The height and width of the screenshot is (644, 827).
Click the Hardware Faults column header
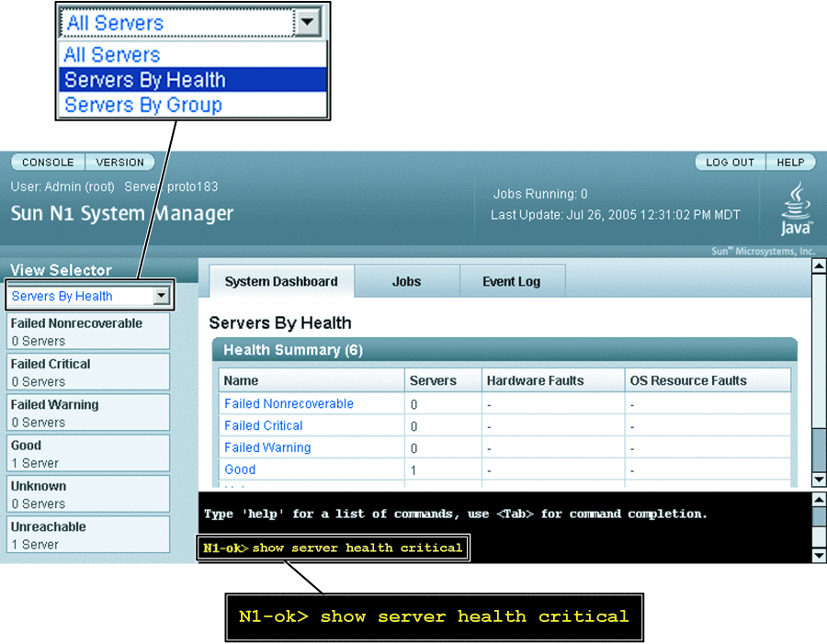pos(553,380)
